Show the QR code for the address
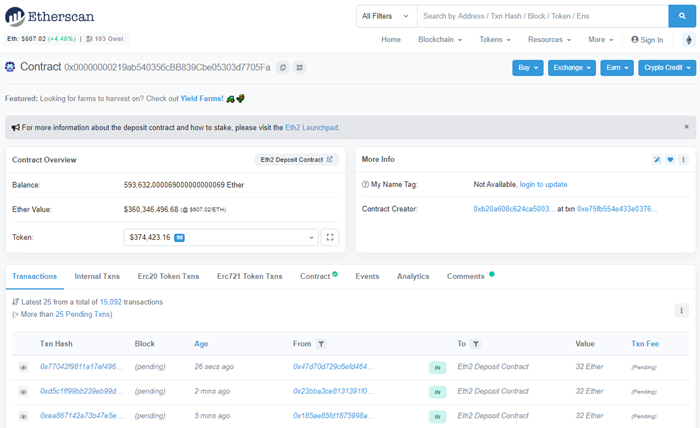The width and height of the screenshot is (700, 428). pyautogui.click(x=300, y=67)
